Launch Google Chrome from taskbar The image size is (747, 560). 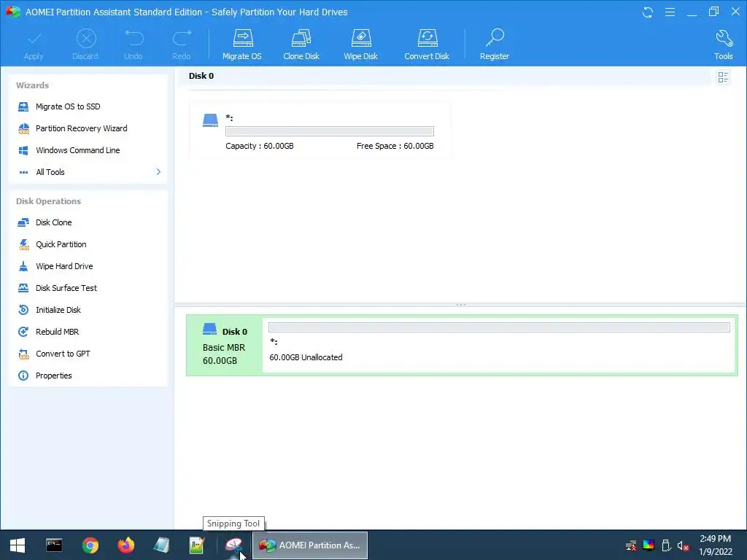pyautogui.click(x=90, y=545)
